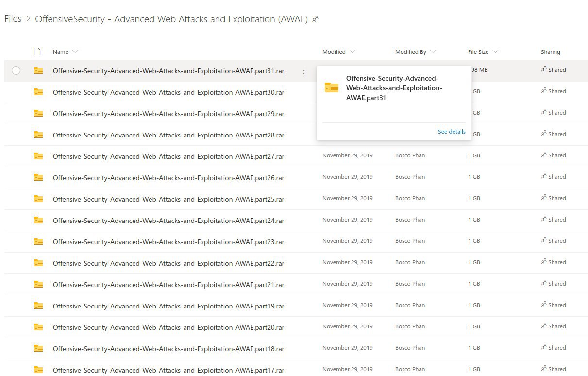
Task: Select the part31.rar row circle checkbox
Action: pos(16,70)
